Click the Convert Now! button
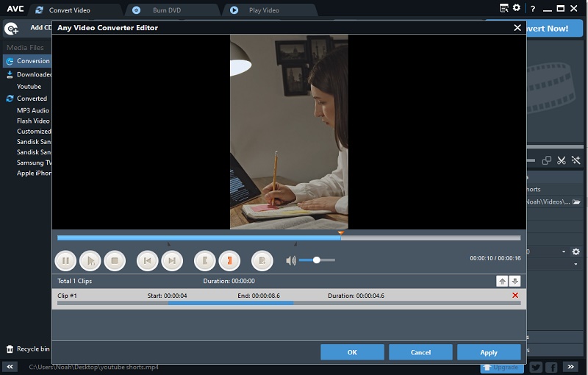The width and height of the screenshot is (588, 375). pos(555,28)
